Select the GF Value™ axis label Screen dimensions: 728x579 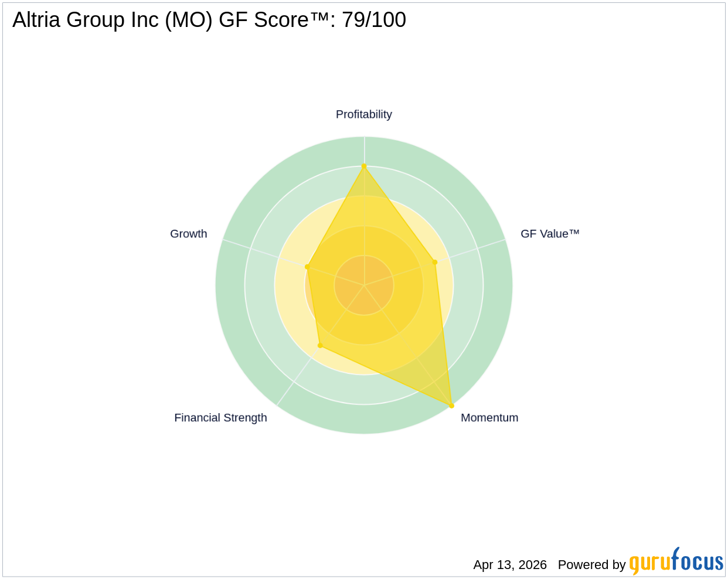[x=550, y=234]
